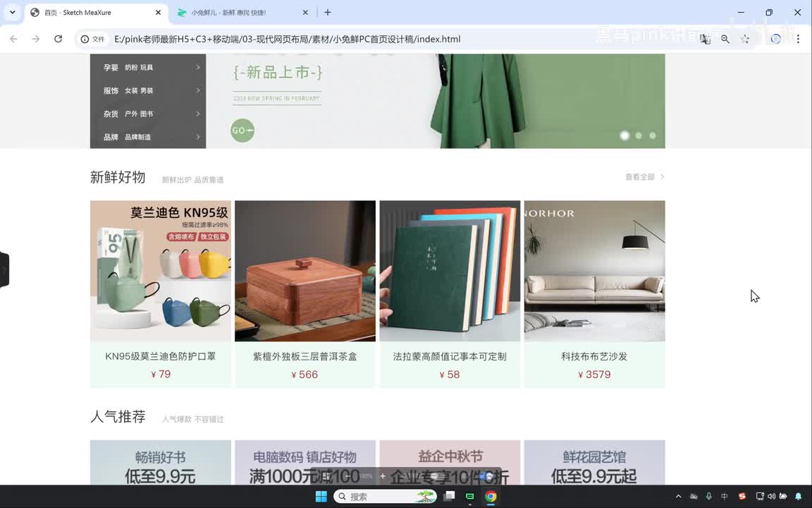Open the KN95 mask product image

click(161, 271)
